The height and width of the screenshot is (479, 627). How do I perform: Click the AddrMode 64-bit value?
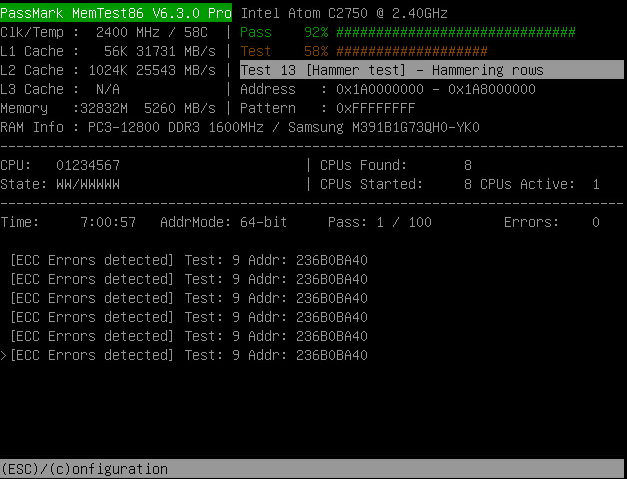pyautogui.click(x=224, y=222)
